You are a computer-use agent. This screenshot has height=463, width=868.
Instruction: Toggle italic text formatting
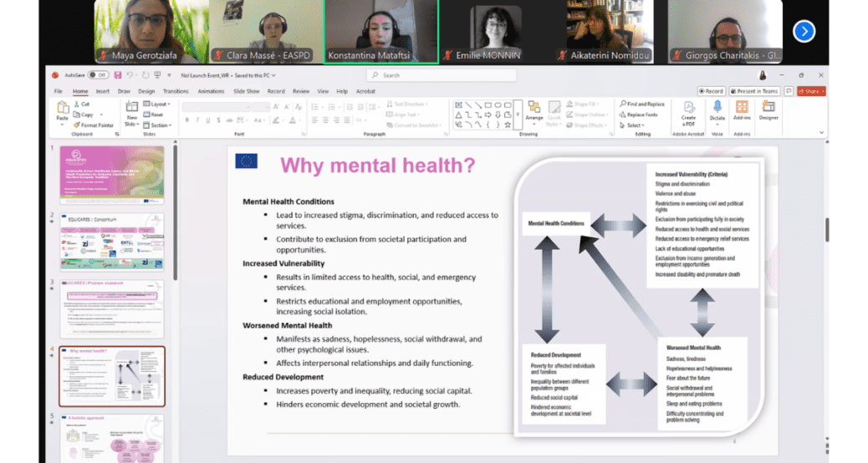[197, 120]
